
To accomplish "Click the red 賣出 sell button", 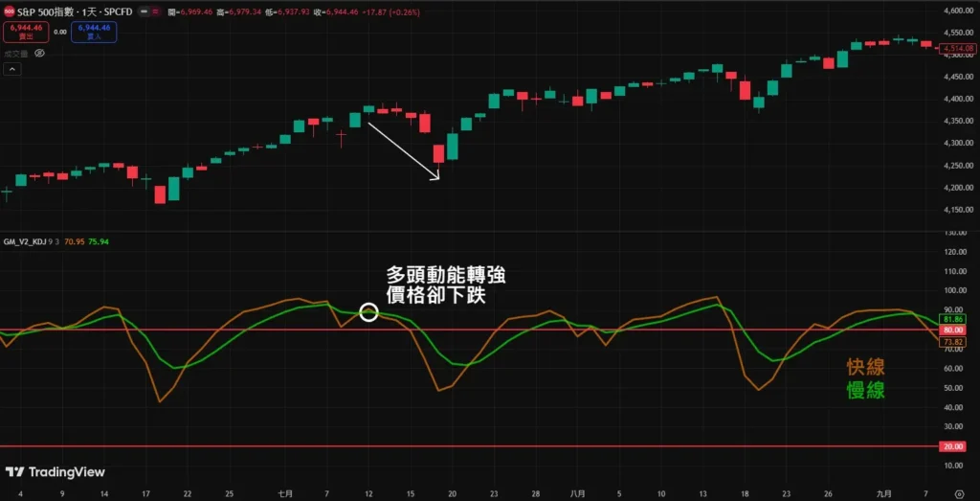I will click(x=26, y=32).
